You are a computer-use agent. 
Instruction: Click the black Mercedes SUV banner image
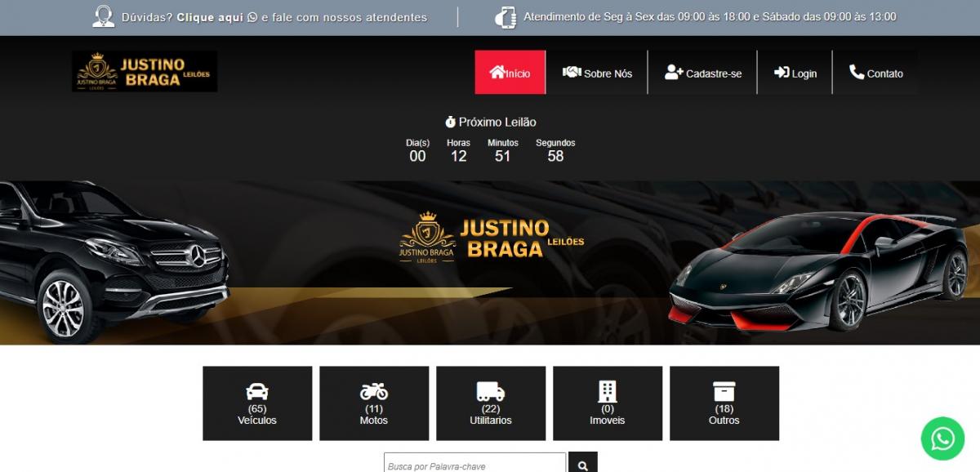pos(114,261)
